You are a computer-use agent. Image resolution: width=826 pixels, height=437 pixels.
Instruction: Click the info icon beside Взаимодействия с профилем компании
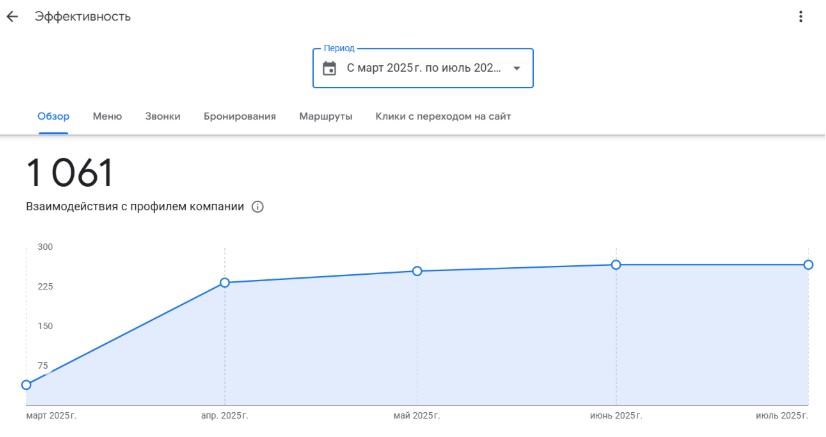(257, 207)
